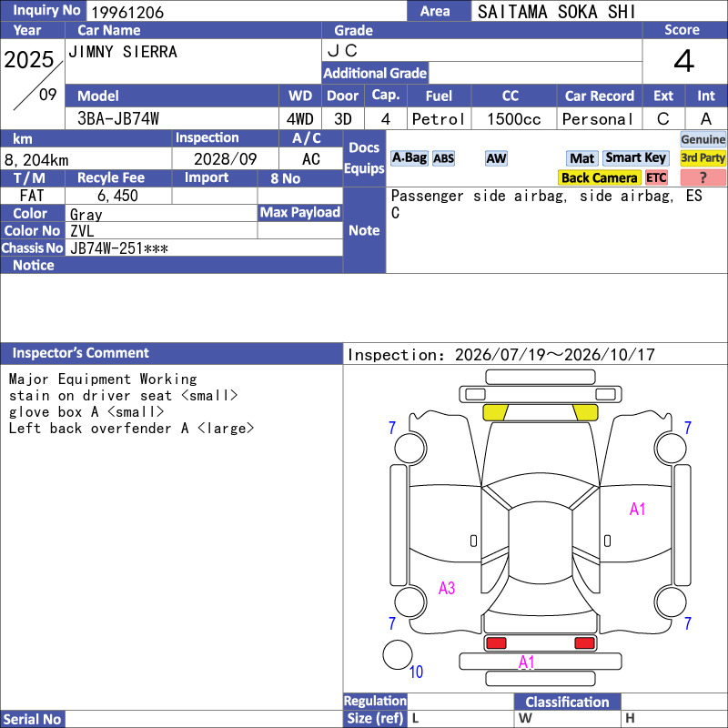
Task: Click the red ETC badge
Action: (x=656, y=177)
